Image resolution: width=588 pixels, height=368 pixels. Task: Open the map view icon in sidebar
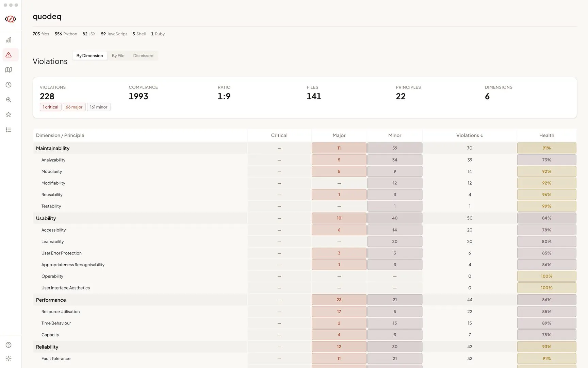[9, 70]
